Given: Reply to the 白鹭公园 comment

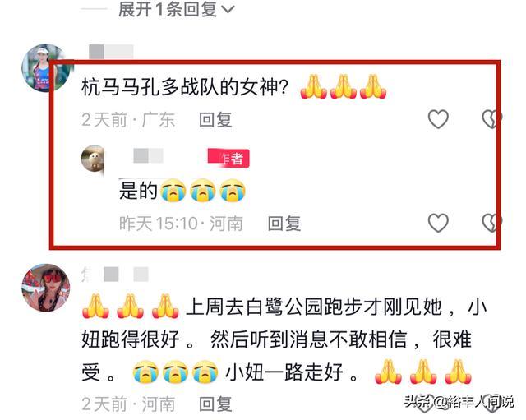Looking at the screenshot, I should pos(215,404).
